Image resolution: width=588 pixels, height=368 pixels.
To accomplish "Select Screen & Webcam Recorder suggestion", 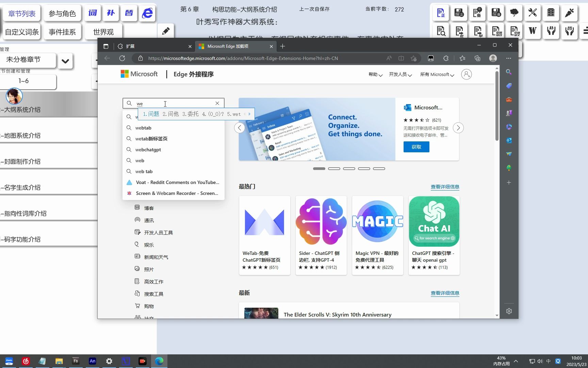I will pyautogui.click(x=174, y=193).
